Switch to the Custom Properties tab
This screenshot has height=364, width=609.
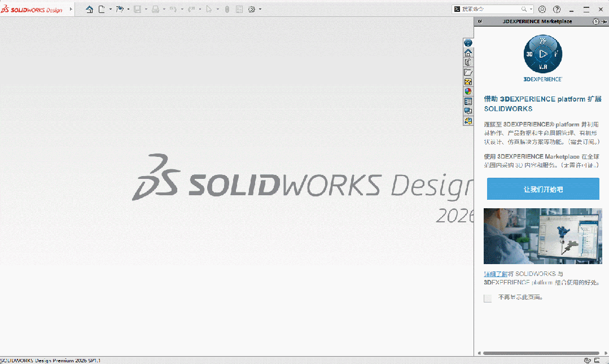click(468, 102)
